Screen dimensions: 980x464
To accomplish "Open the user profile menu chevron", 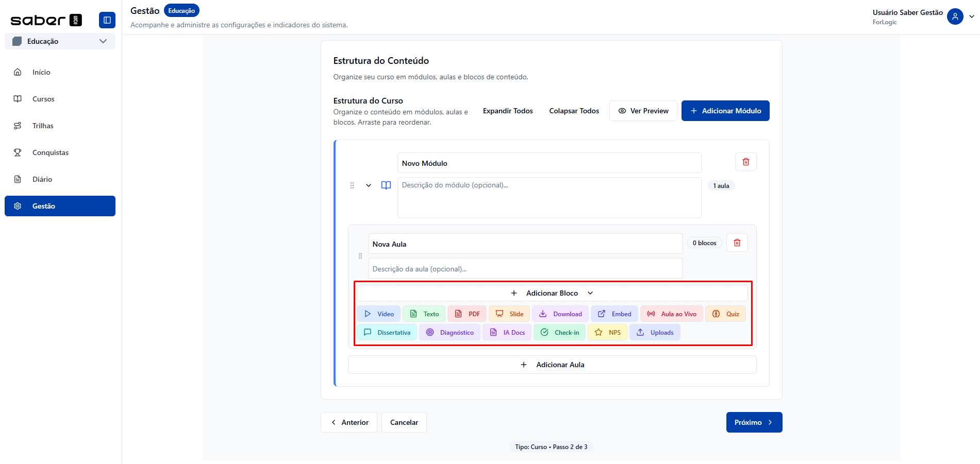I will point(972,16).
